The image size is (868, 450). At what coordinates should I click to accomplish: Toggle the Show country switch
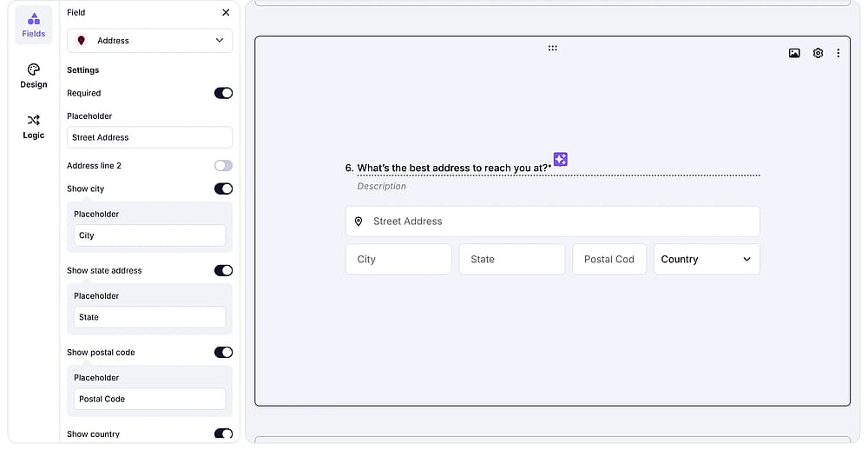[x=224, y=434]
